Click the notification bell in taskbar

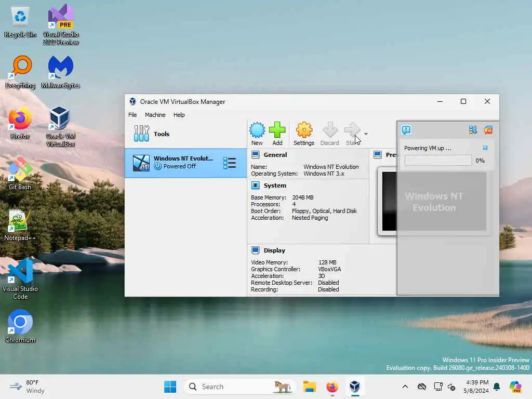pos(497,387)
